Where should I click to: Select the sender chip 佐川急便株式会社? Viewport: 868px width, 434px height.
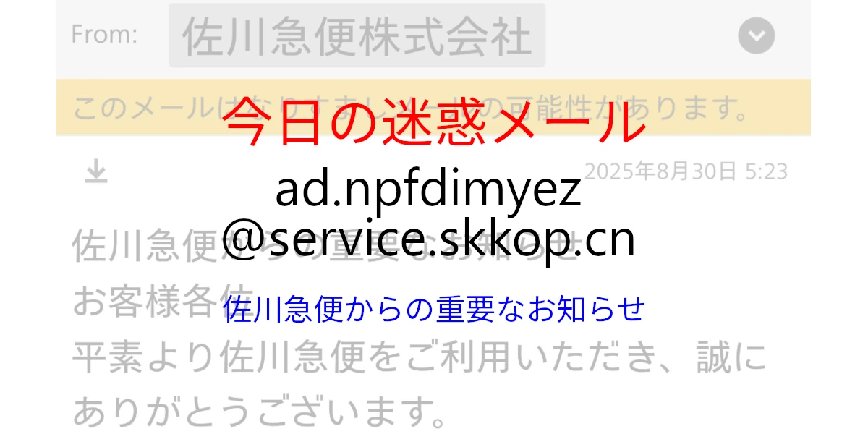(x=357, y=35)
